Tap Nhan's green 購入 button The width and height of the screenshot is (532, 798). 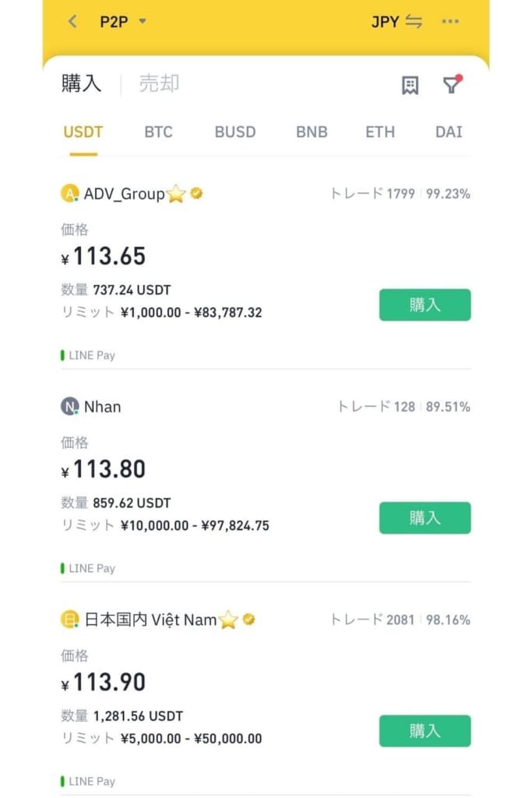coord(425,518)
